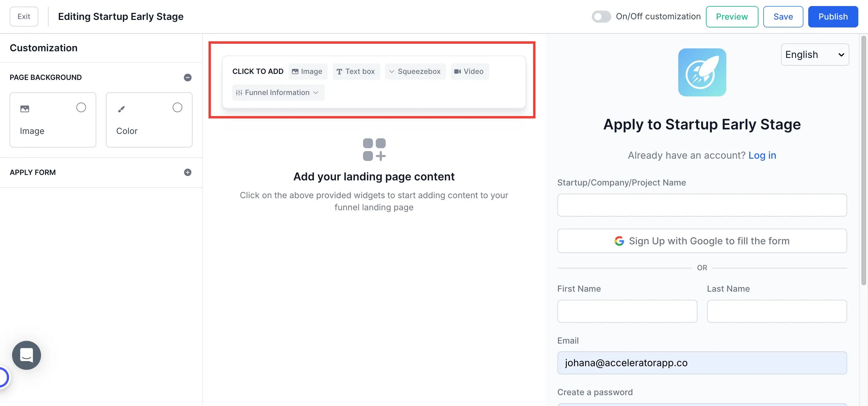This screenshot has width=868, height=406.
Task: Click the paintbrush icon in Color card
Action: pyautogui.click(x=121, y=109)
